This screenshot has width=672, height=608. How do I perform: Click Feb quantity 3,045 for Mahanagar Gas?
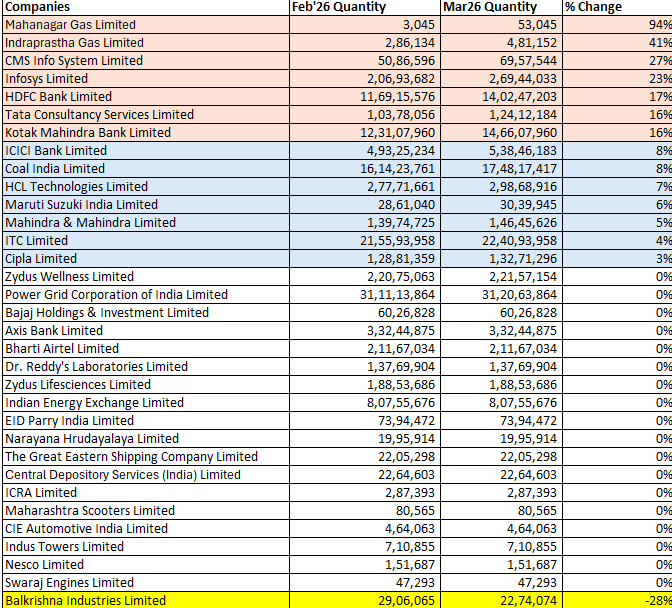click(365, 25)
